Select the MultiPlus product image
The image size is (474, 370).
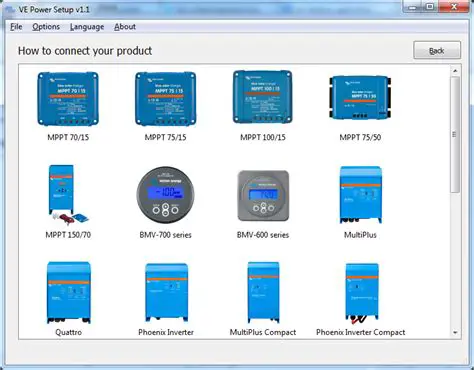360,195
